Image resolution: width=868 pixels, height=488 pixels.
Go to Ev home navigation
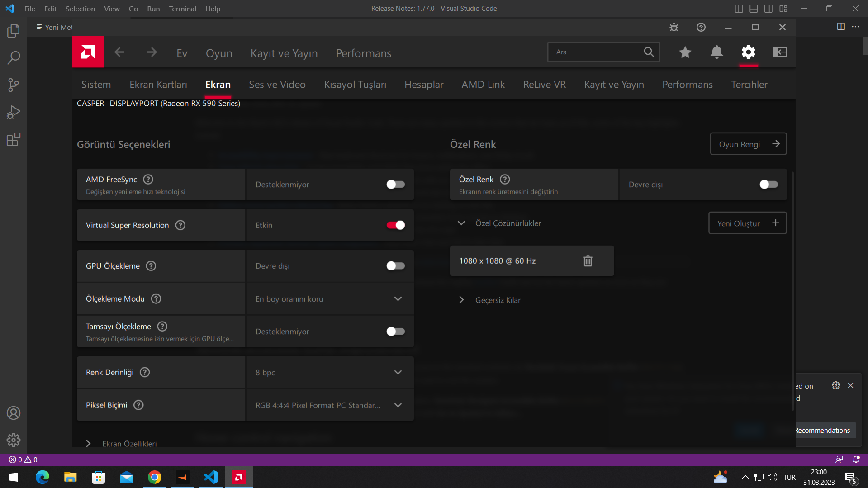(182, 53)
